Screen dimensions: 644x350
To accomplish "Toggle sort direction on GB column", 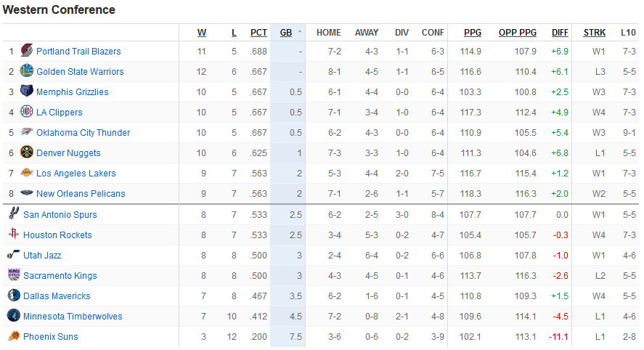I will coord(286,33).
